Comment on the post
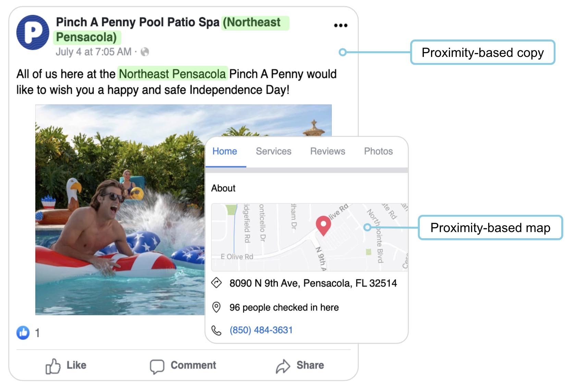 (x=183, y=366)
